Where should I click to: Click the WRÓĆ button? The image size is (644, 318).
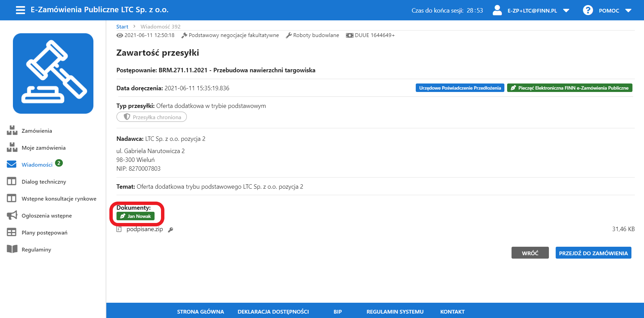530,253
